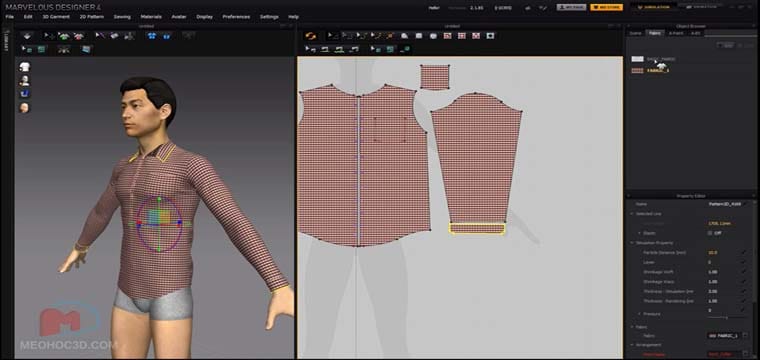Click the first blue shirt icon in 3D toolbar
Viewport: 760px width, 360px height.
(152, 36)
